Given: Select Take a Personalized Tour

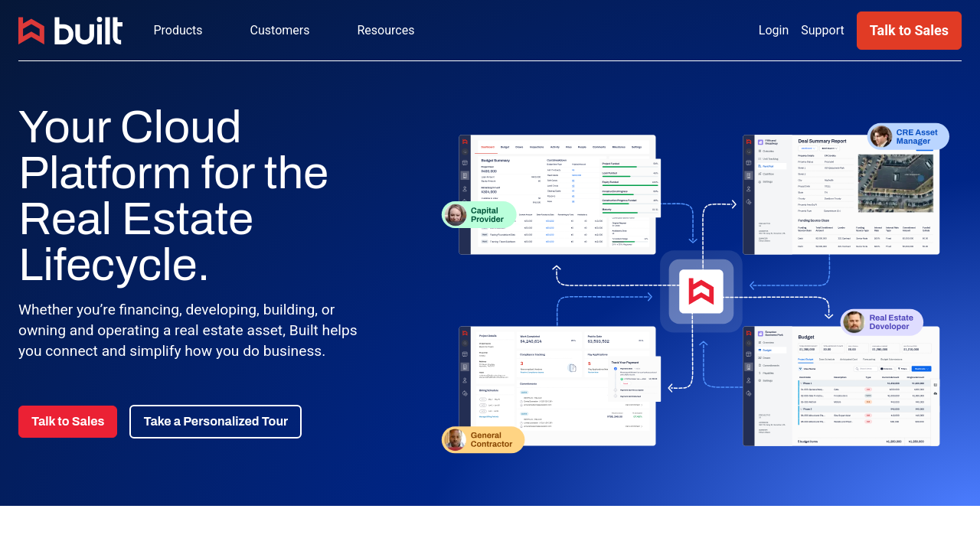Looking at the screenshot, I should 215,422.
